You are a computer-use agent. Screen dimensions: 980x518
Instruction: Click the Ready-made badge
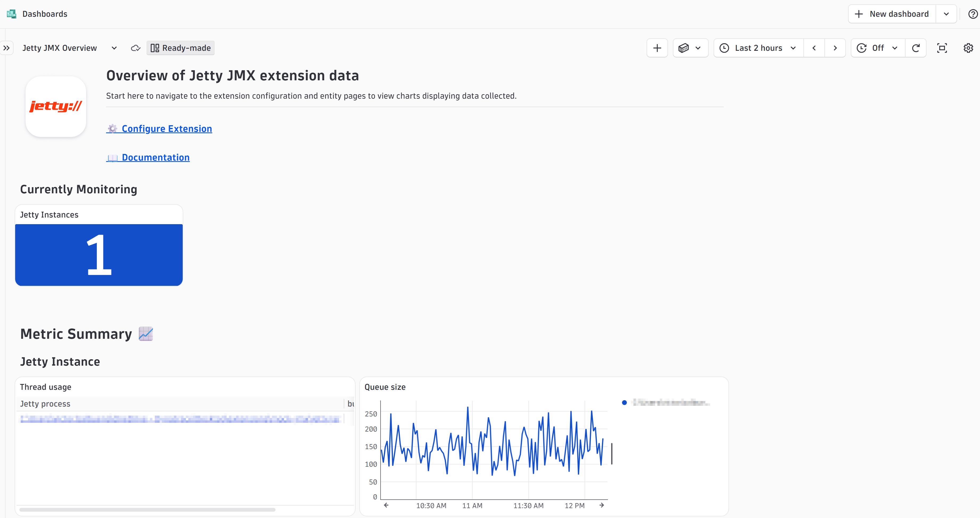click(181, 48)
